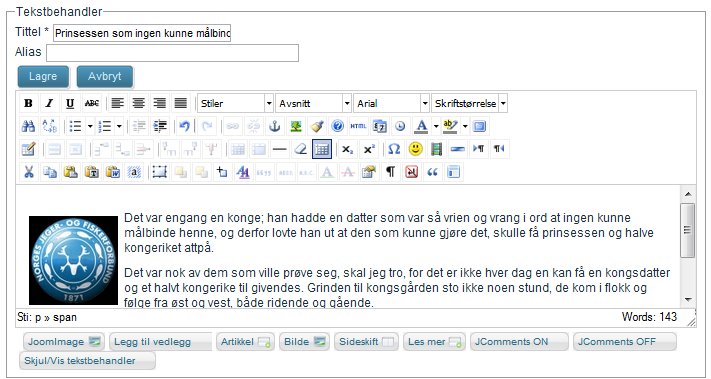
Task: Justify the text fully
Action: pyautogui.click(x=180, y=103)
